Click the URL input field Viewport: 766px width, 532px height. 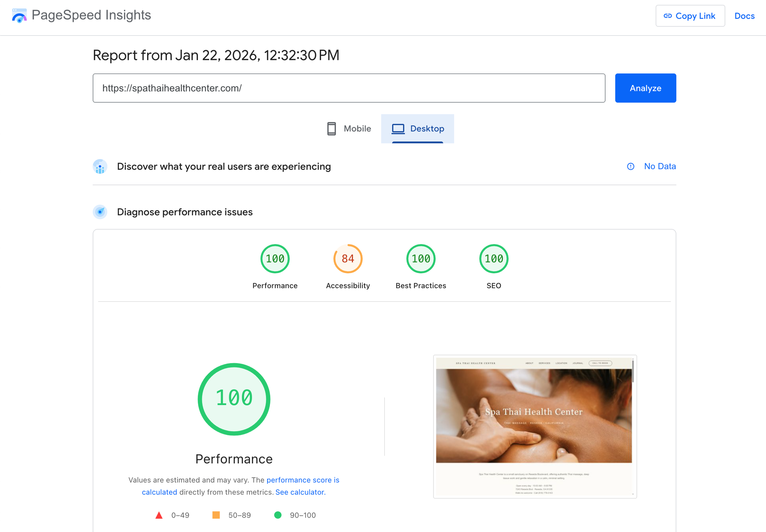click(x=349, y=88)
